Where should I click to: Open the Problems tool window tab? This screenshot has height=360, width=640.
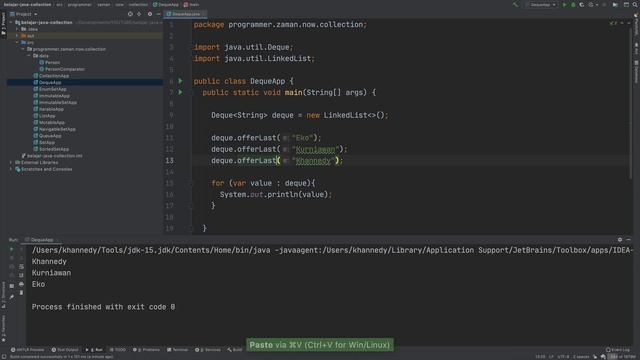click(x=147, y=350)
